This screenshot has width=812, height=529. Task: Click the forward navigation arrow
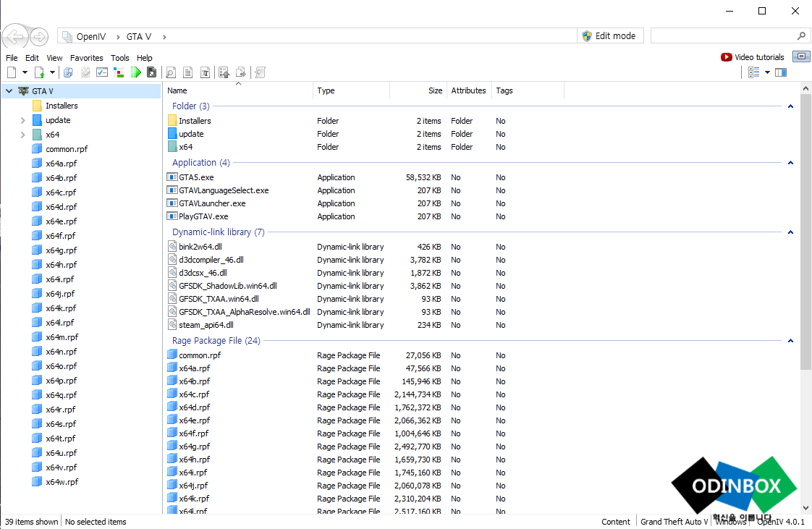point(39,37)
